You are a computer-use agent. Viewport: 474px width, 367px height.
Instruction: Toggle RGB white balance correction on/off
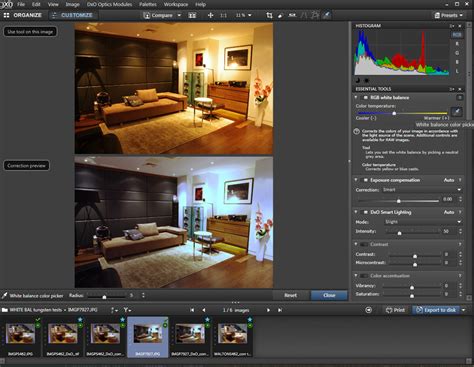pos(365,98)
